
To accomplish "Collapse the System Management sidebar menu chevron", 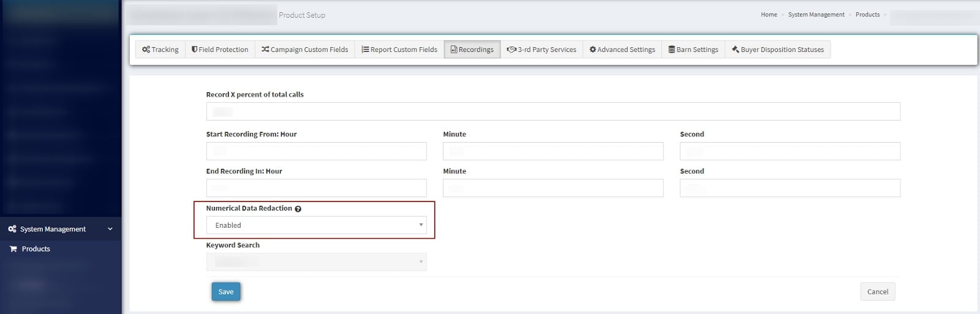I will (x=110, y=229).
